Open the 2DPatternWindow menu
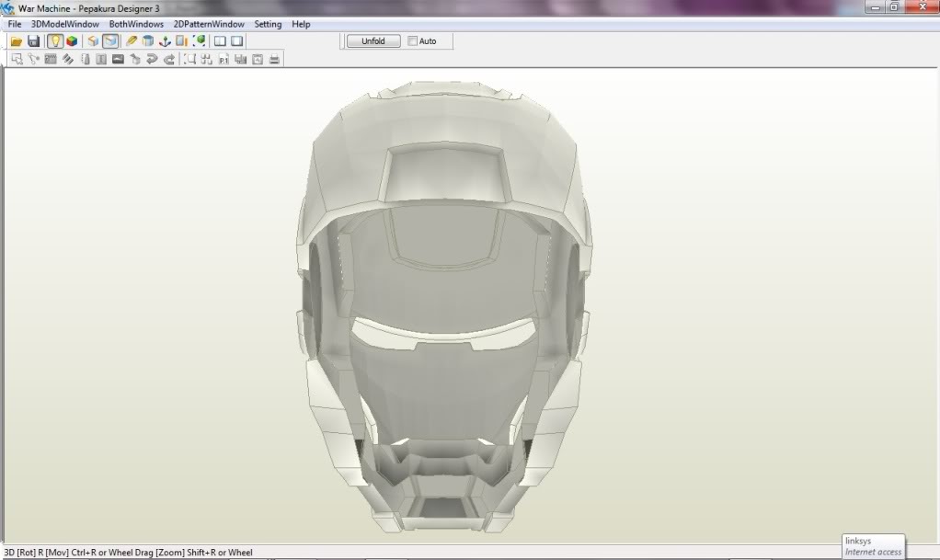This screenshot has height=560, width=940. click(x=209, y=24)
